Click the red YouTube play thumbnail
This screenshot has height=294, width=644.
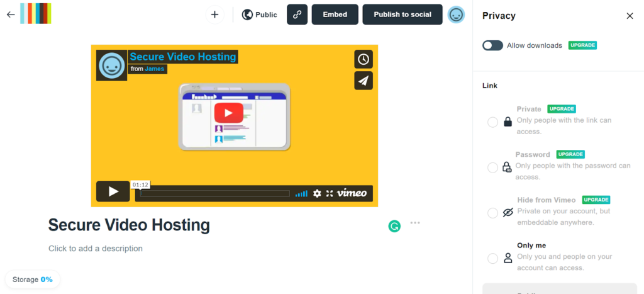[x=229, y=113]
